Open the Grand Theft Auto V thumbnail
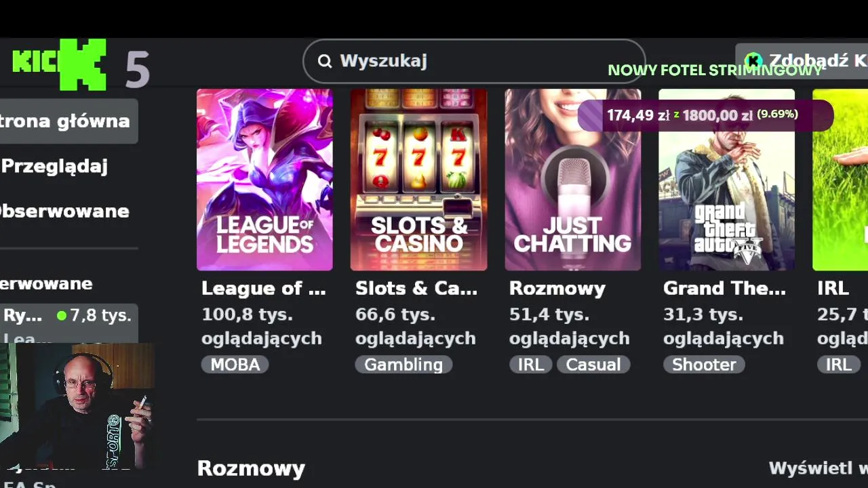Screen dimensions: 868x488 point(726,180)
